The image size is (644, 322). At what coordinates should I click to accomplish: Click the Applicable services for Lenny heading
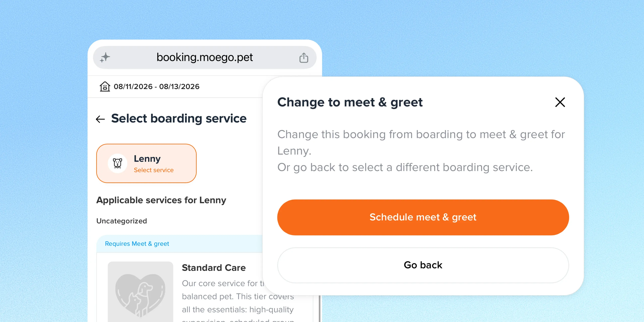161,200
